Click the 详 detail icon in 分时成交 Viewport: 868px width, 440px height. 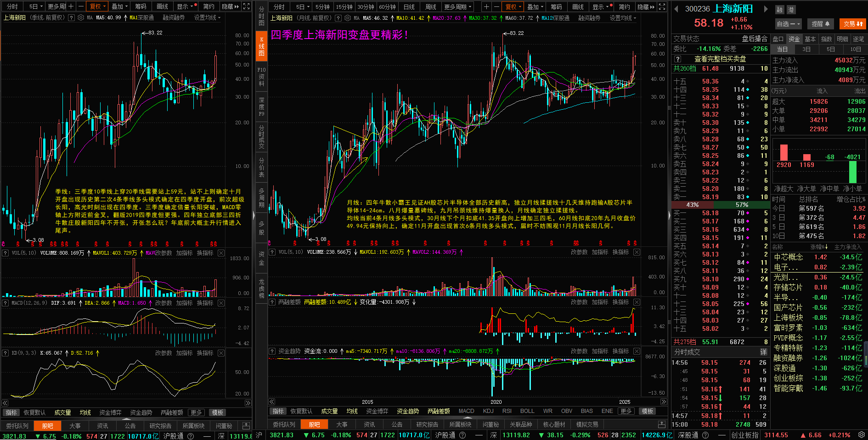(763, 352)
